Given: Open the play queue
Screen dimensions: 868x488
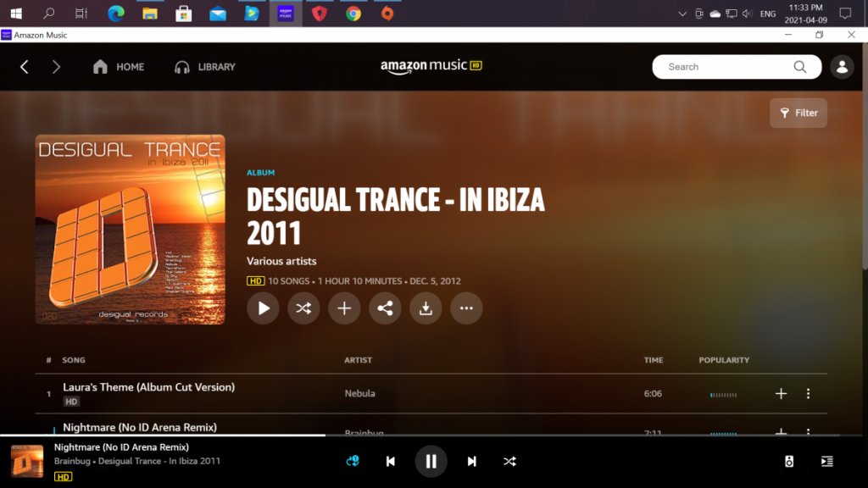Looking at the screenshot, I should click(827, 461).
